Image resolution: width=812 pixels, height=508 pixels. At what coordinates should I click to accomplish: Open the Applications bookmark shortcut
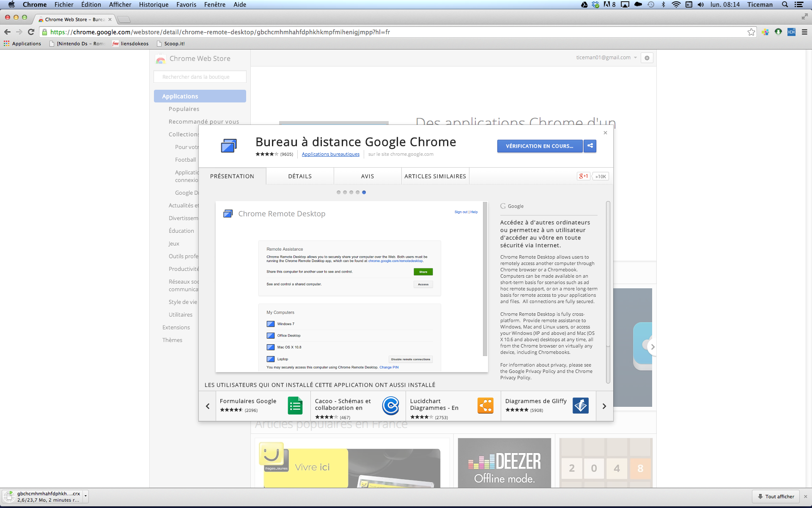[x=22, y=44]
